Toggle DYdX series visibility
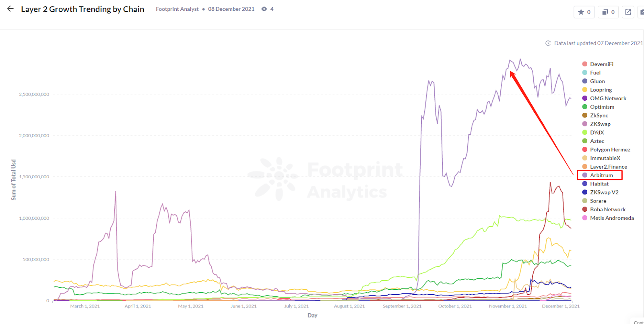This screenshot has width=644, height=324. [597, 132]
